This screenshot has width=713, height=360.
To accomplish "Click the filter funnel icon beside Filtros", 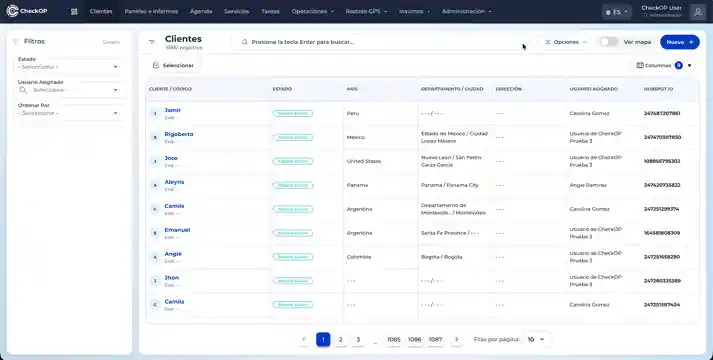I will tap(16, 41).
